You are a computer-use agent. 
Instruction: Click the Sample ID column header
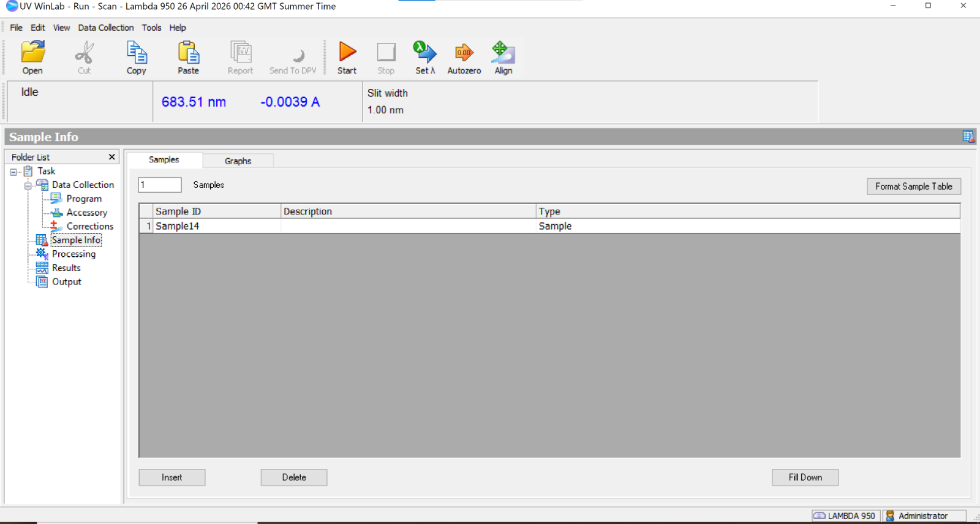[x=217, y=211]
